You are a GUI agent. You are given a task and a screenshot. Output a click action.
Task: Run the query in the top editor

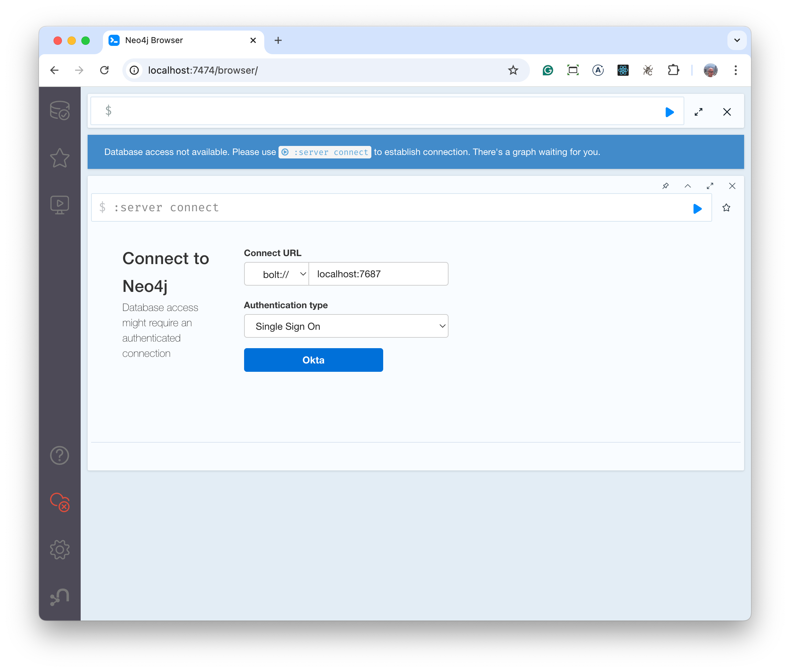(x=669, y=112)
